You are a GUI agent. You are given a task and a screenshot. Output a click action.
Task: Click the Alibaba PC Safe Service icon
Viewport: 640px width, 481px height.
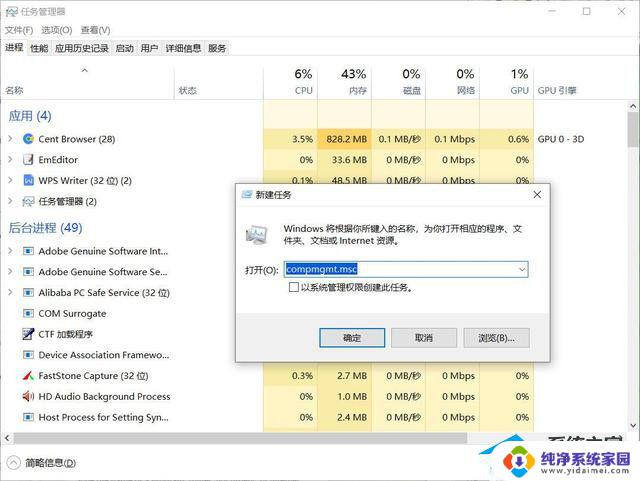click(28, 293)
